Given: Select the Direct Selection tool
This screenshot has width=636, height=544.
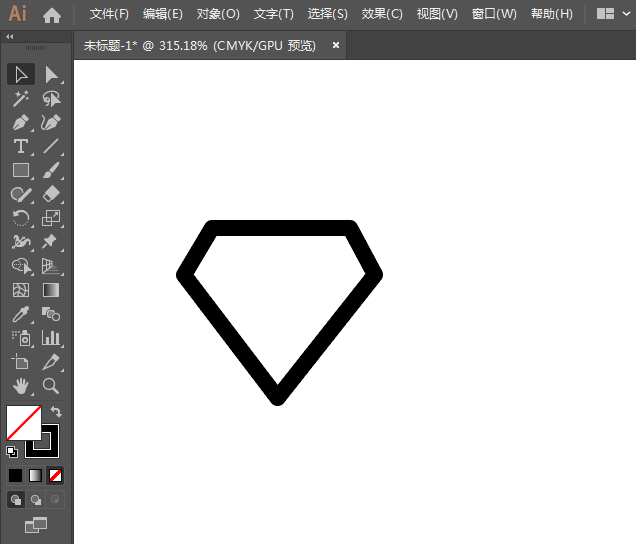Looking at the screenshot, I should click(51, 74).
